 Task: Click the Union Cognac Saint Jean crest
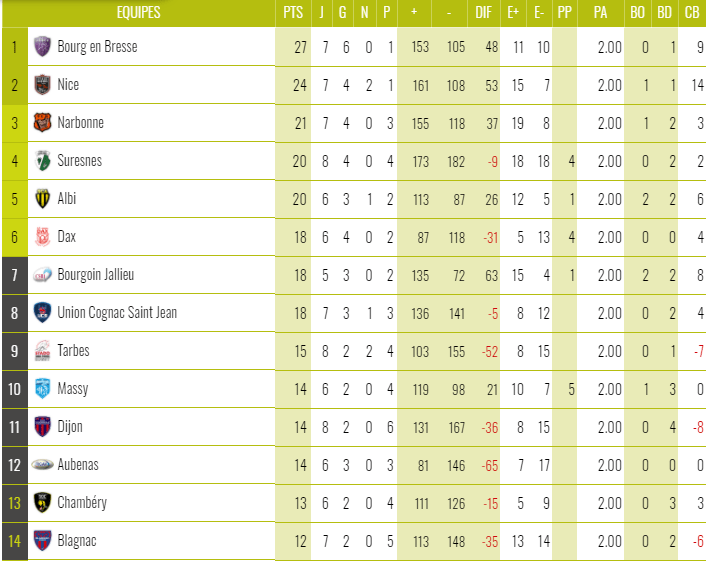[42, 313]
